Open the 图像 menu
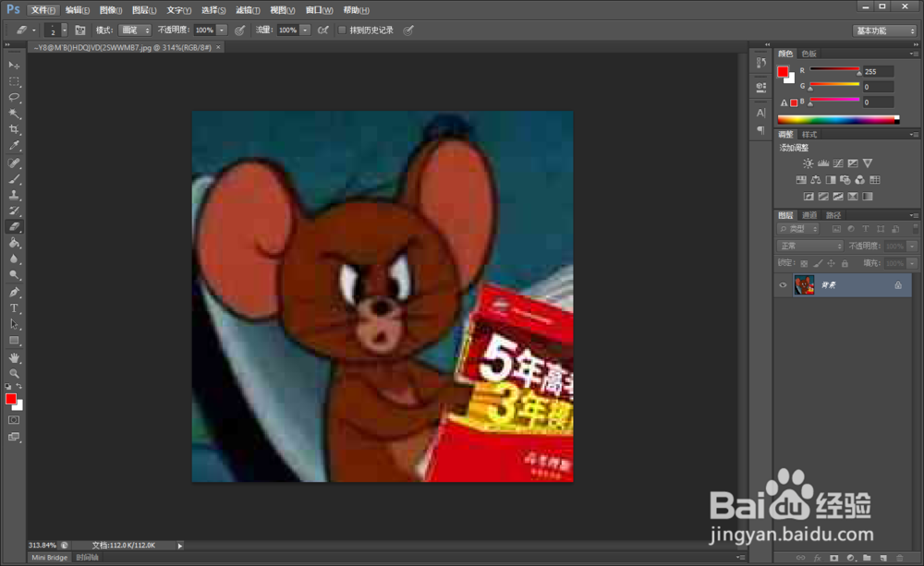 pyautogui.click(x=111, y=10)
